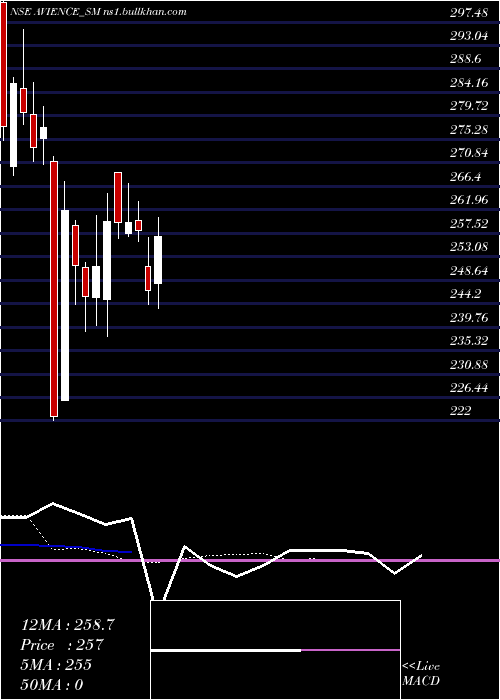Click the 235.32 price axis label
This screenshot has width=500, height=700.
point(469,341)
